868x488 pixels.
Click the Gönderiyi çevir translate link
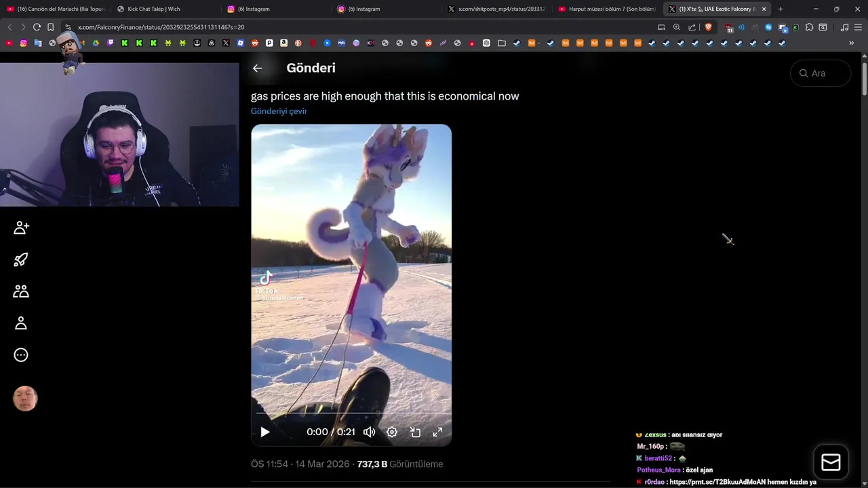point(279,111)
